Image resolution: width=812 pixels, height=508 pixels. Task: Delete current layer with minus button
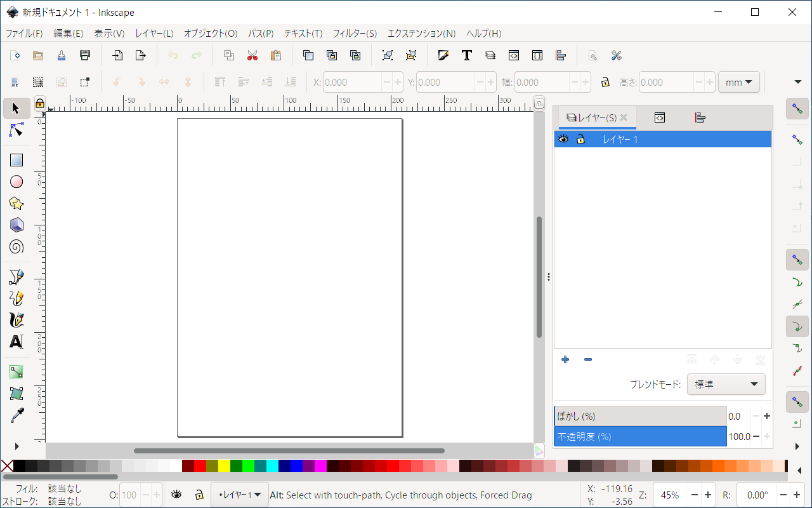click(588, 359)
